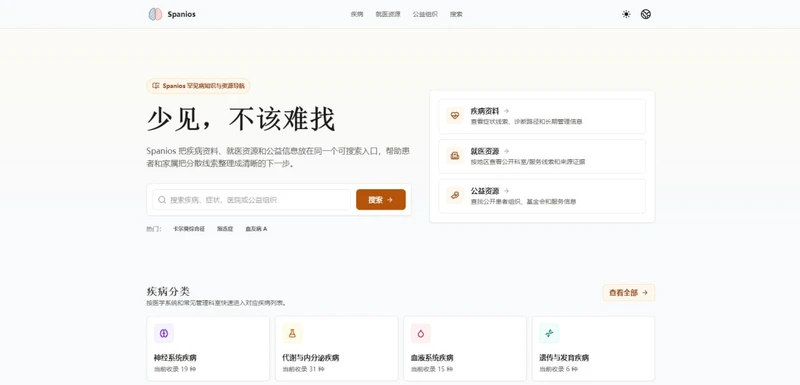Select the hot tag 卡尔曼综合征

189,229
